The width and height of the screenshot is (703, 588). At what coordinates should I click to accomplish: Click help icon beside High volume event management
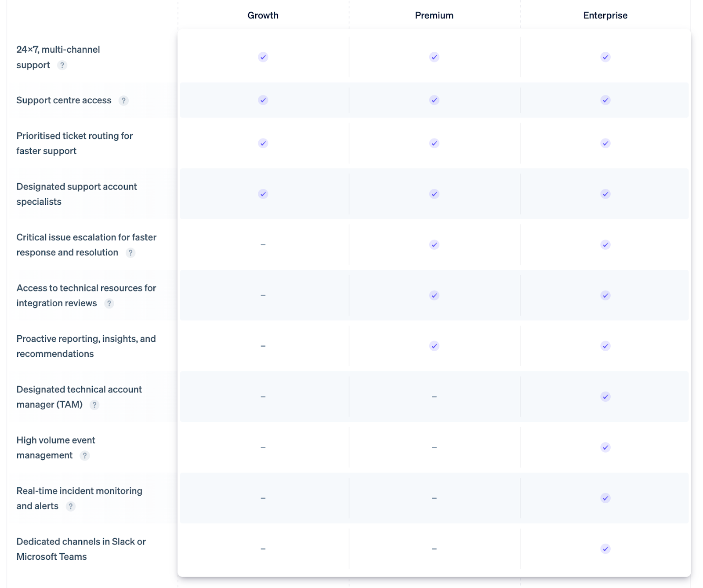coord(85,456)
